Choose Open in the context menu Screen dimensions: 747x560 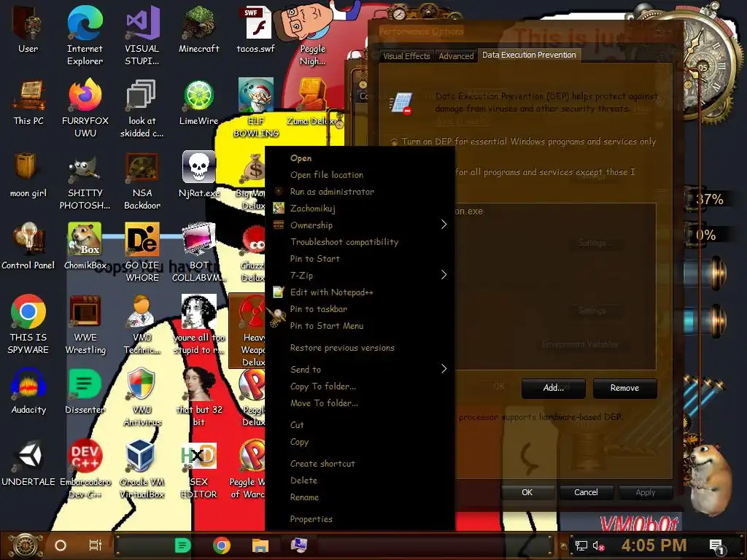360,158
